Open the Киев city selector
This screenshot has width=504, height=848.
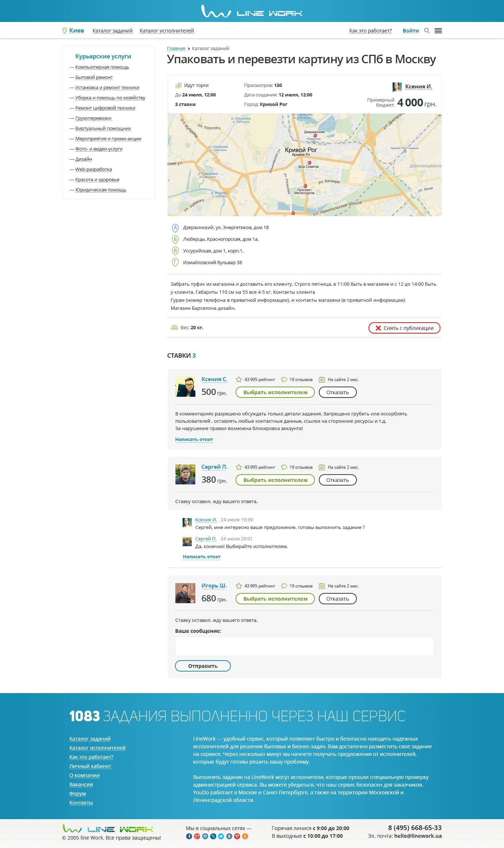(x=76, y=31)
